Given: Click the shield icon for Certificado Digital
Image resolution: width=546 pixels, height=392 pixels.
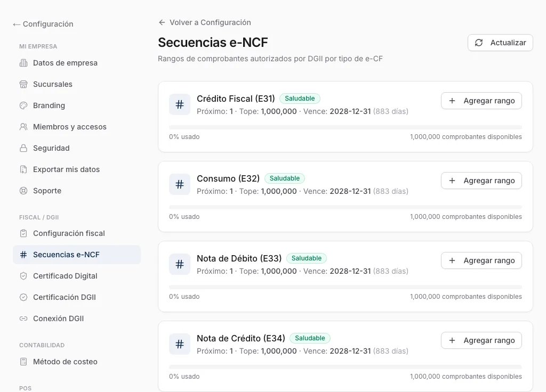Looking at the screenshot, I should coord(23,276).
